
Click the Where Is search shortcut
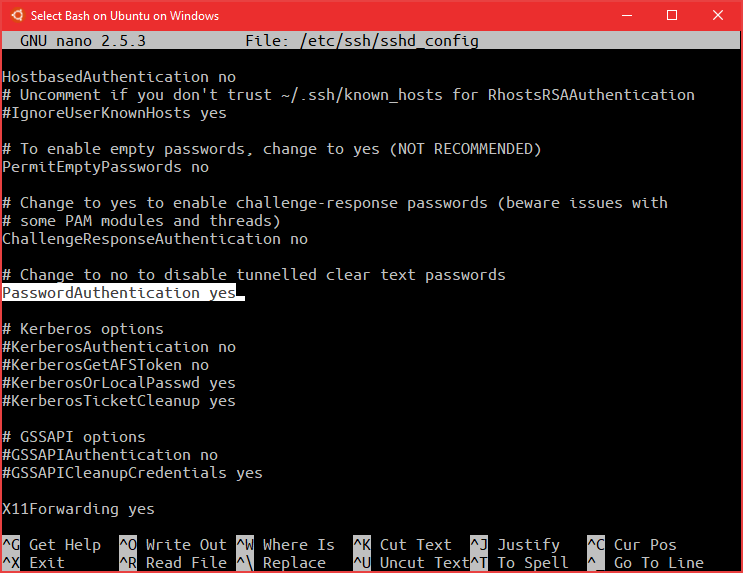(x=298, y=545)
